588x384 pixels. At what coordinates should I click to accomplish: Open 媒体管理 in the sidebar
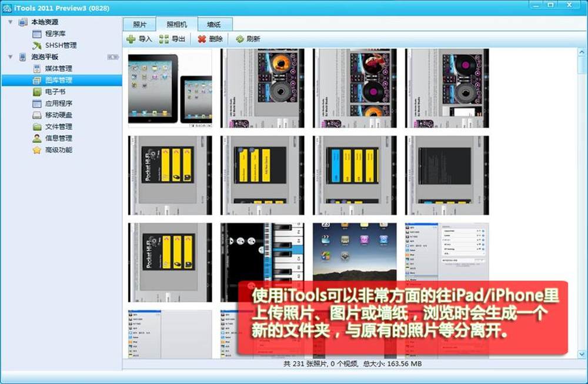point(58,69)
